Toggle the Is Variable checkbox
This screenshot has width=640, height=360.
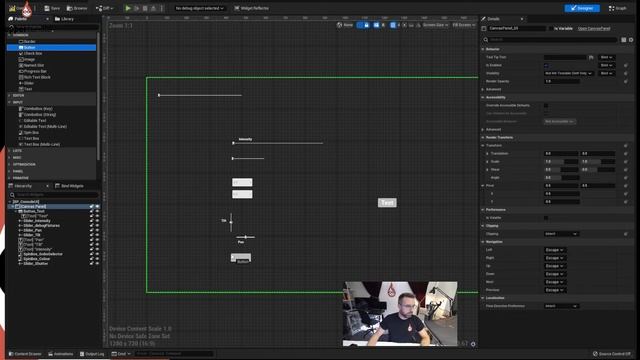click(x=551, y=29)
